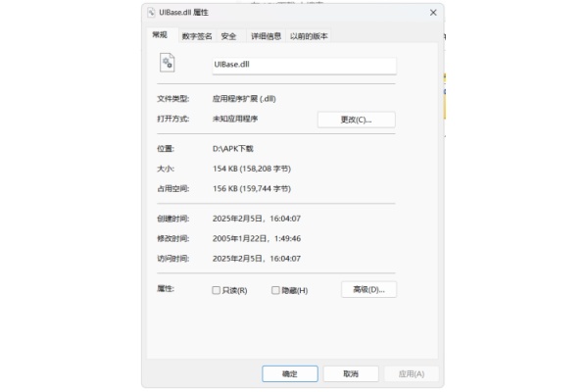Click the 应用程序扩展 (.dll) file type text
Image resolution: width=588 pixels, height=392 pixels.
(246, 99)
